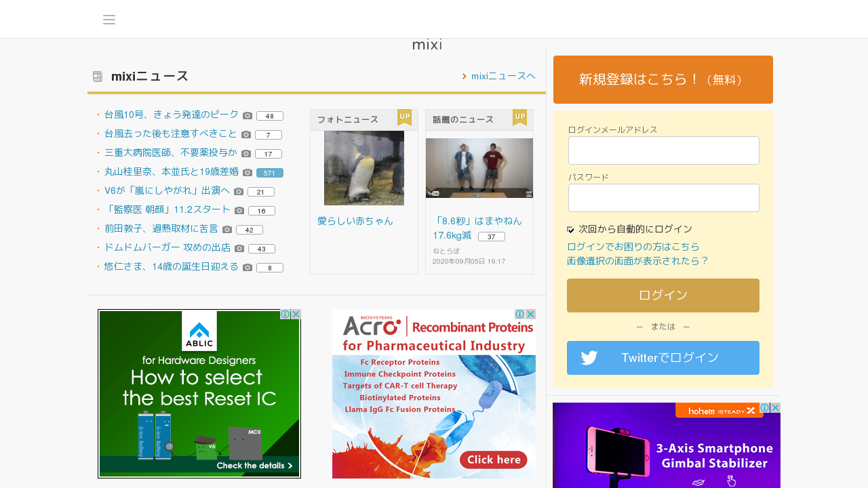868x488 pixels.
Task: Click the penguin photo thumbnail
Action: pyautogui.click(x=364, y=168)
